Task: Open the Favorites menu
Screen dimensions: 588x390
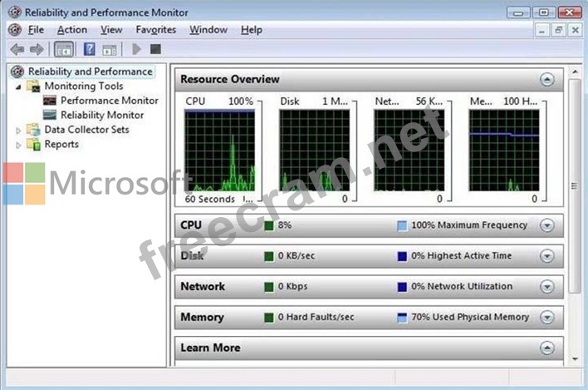Action: click(x=155, y=30)
